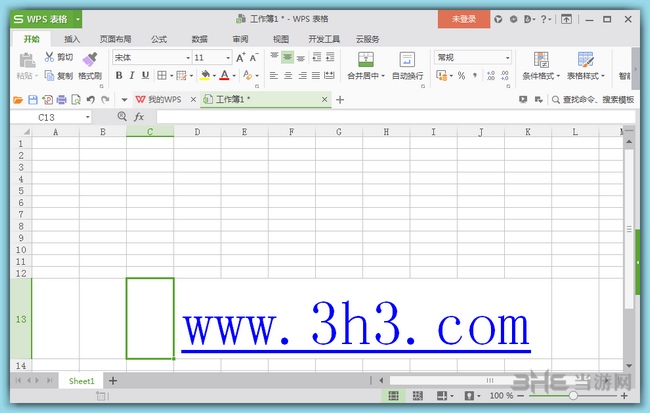Align text to bottom of cell

coord(301,58)
